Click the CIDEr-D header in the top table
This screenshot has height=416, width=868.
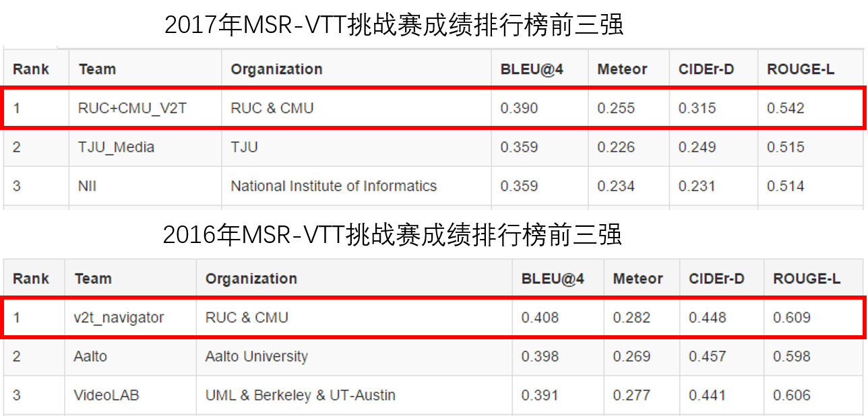tap(706, 69)
